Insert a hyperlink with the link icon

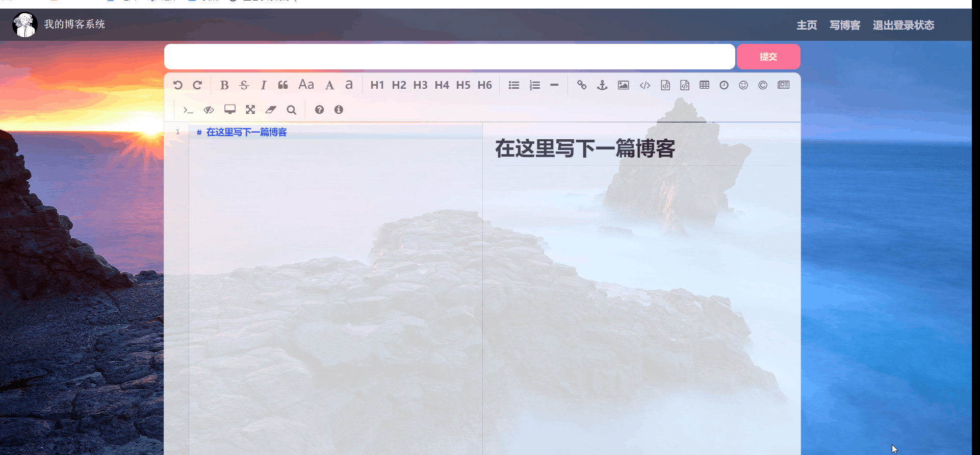pos(582,85)
